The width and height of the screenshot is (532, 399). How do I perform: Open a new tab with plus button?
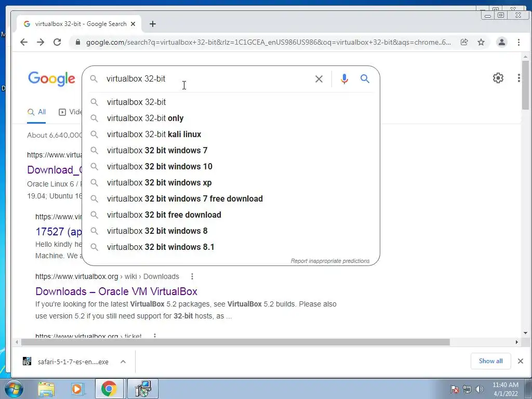(153, 24)
